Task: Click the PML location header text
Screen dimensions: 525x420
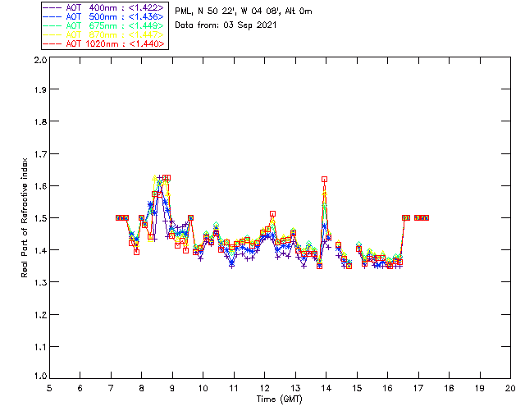Action: (x=244, y=11)
